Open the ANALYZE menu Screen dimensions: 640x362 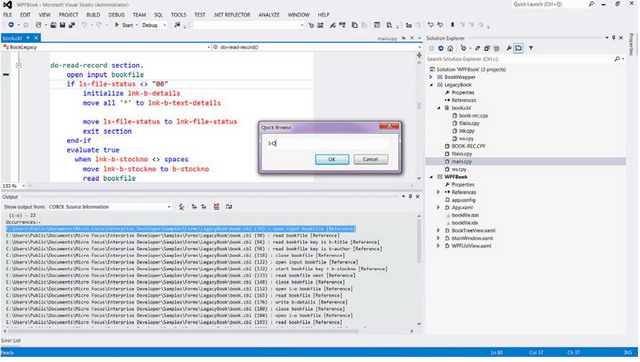coord(269,15)
